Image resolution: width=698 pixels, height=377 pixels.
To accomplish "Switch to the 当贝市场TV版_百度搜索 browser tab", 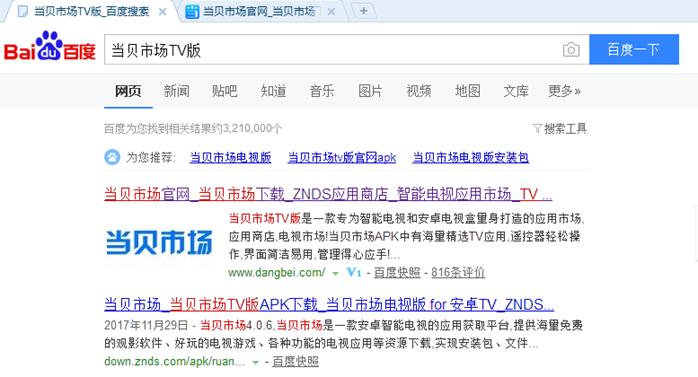I will (91, 12).
